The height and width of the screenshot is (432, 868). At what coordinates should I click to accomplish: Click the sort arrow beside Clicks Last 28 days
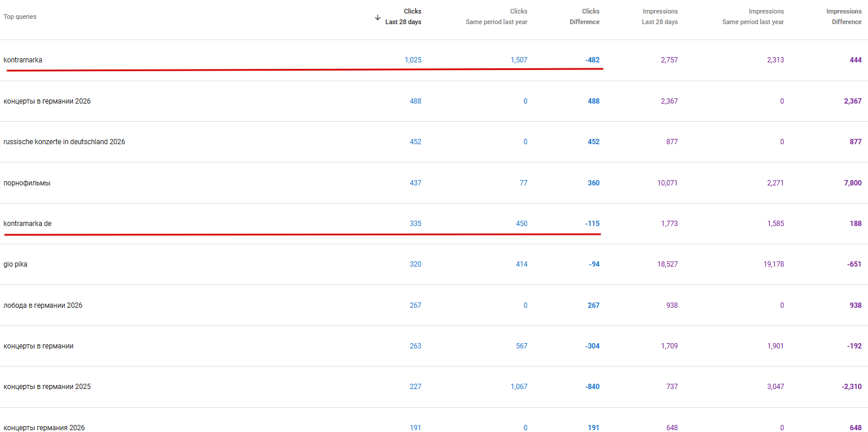377,17
